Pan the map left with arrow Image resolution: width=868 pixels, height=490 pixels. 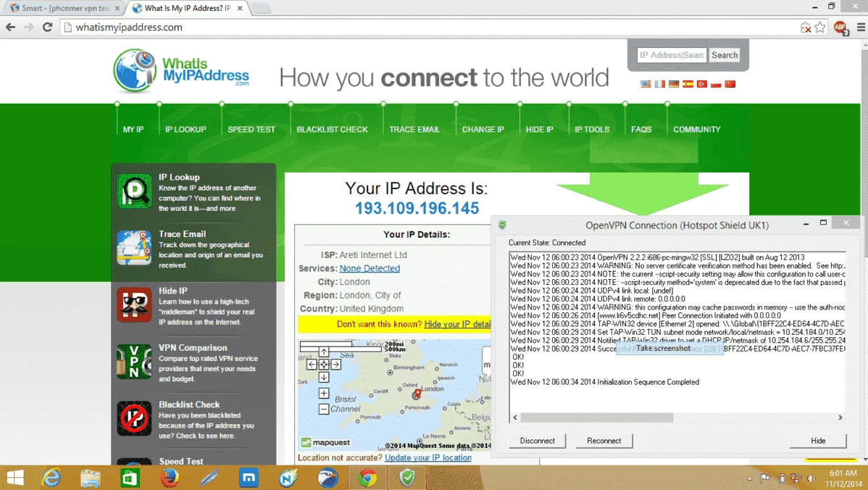click(x=312, y=365)
